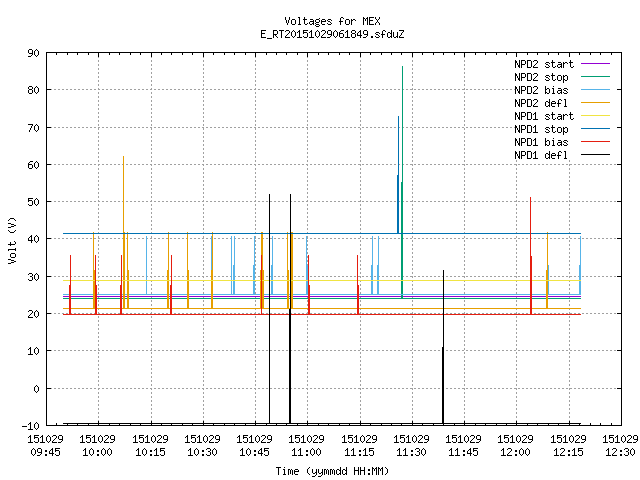Click the black NPD1 defl legend line

595,155
